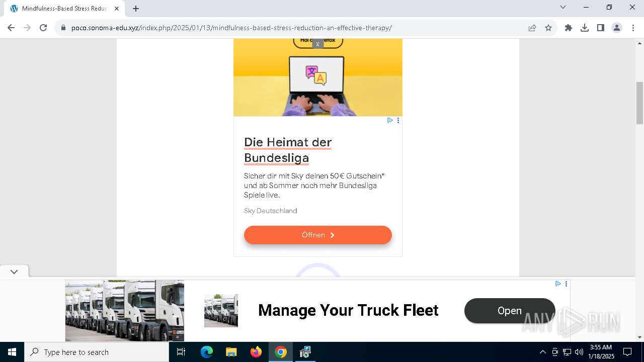644x362 pixels.
Task: View site information lock icon
Action: click(63, 28)
